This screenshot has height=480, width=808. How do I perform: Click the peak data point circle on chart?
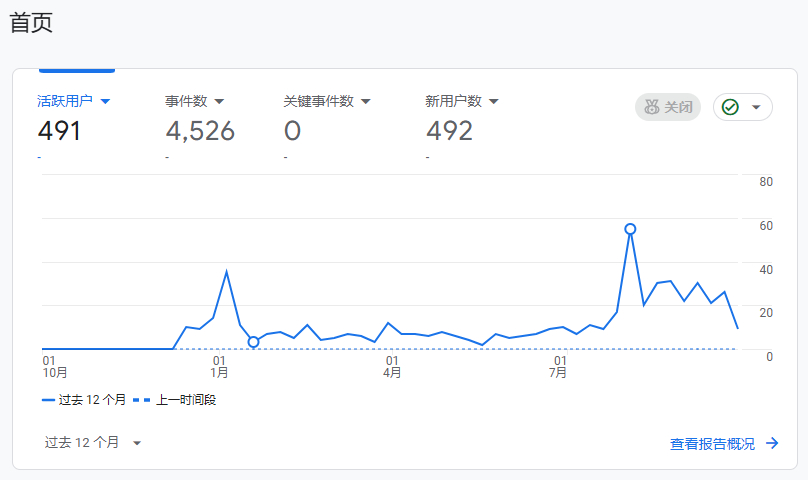click(630, 229)
